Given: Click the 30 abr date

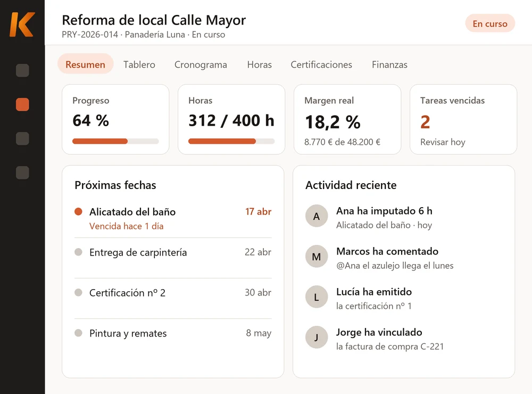Looking at the screenshot, I should [x=258, y=292].
